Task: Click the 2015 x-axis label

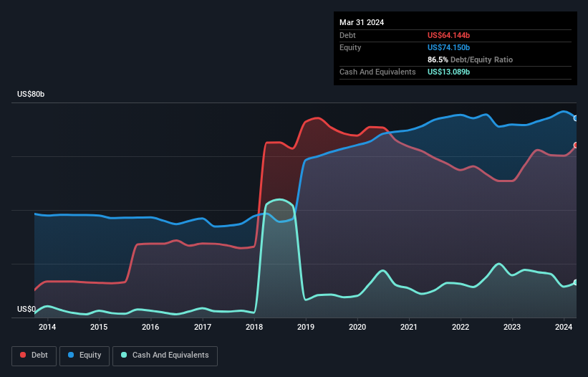Action: [x=99, y=327]
